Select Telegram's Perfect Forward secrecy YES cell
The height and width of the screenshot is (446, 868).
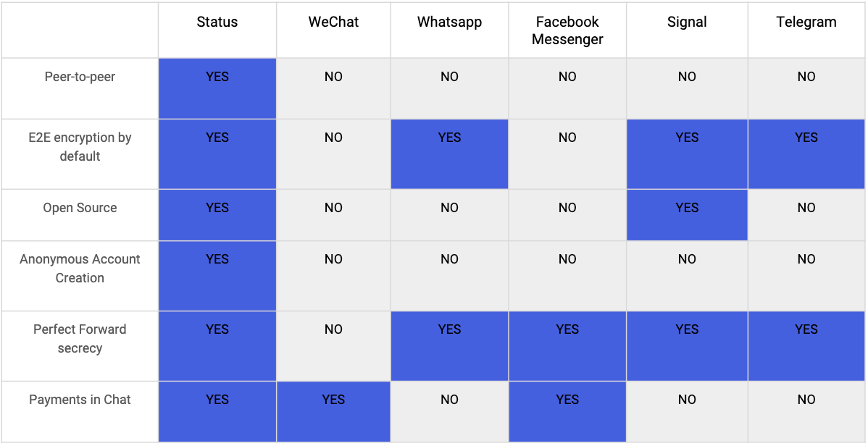[x=806, y=346]
